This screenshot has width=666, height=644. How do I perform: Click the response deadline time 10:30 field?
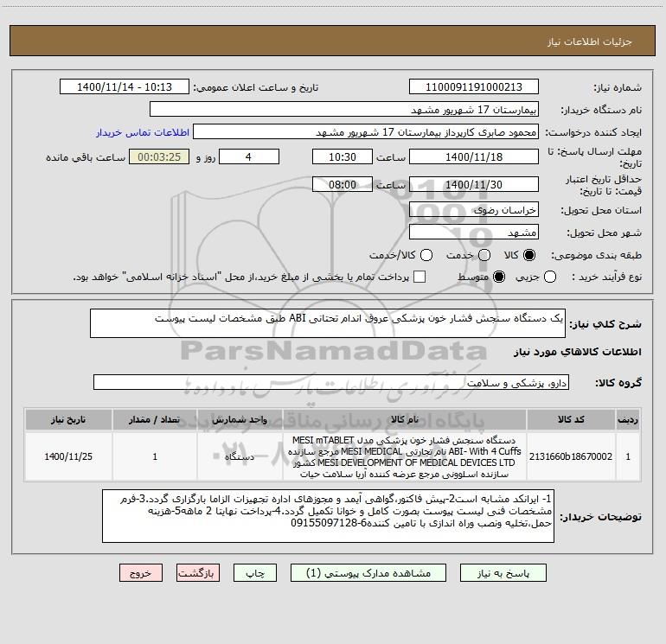pos(343,156)
